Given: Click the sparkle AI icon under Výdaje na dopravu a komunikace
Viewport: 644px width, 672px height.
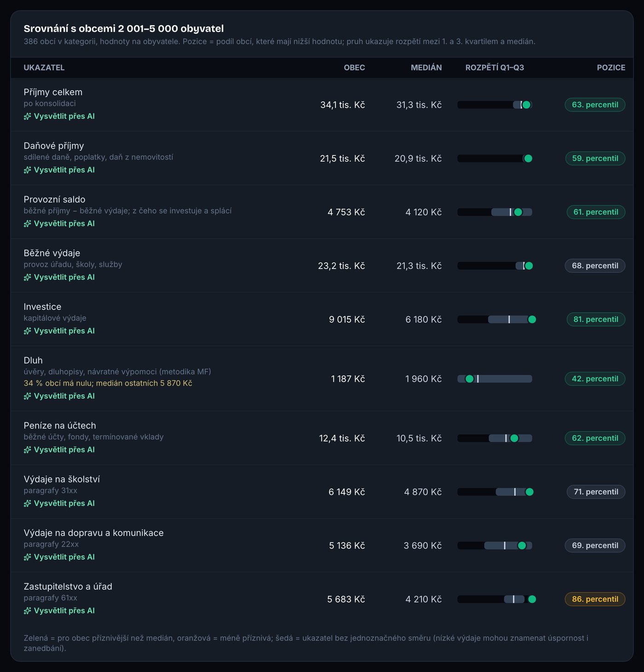Looking at the screenshot, I should [28, 557].
